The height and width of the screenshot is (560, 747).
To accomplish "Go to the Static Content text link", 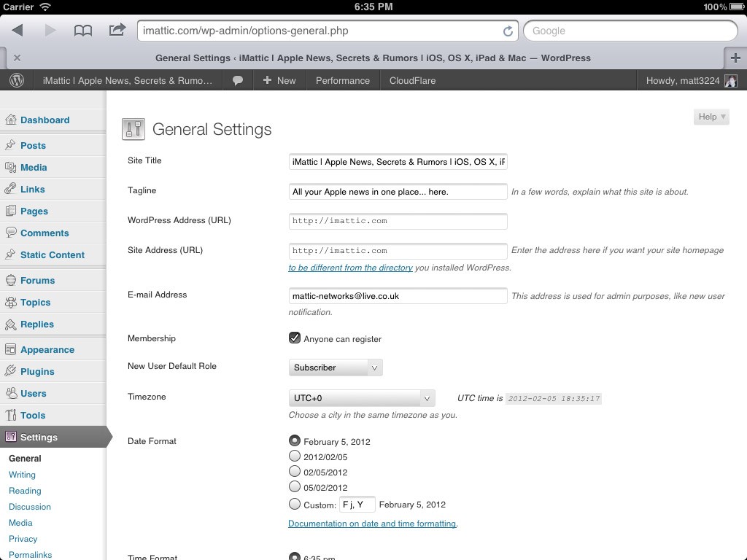I will tap(53, 254).
